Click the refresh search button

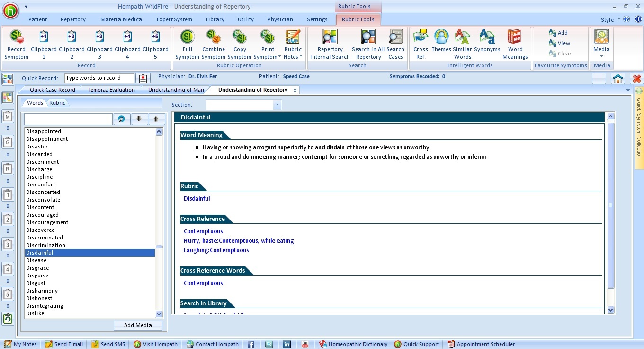point(122,119)
